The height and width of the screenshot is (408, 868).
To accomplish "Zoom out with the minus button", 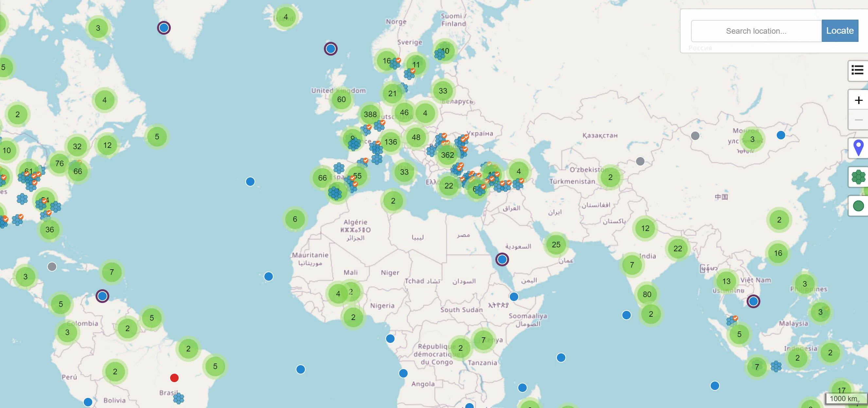I will (x=858, y=120).
